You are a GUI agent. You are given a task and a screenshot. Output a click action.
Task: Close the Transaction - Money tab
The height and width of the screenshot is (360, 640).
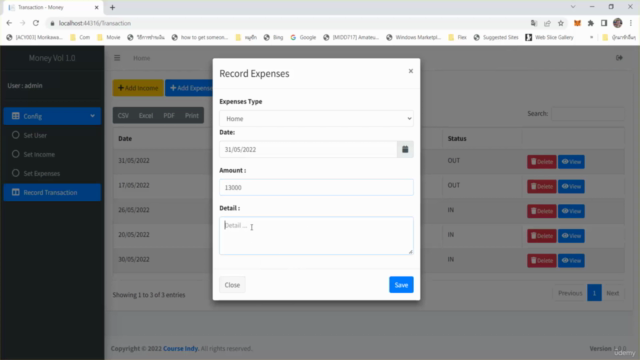pyautogui.click(x=97, y=7)
